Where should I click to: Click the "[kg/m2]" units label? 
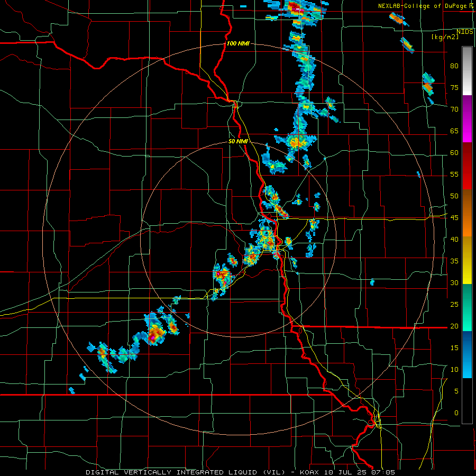tap(445, 37)
